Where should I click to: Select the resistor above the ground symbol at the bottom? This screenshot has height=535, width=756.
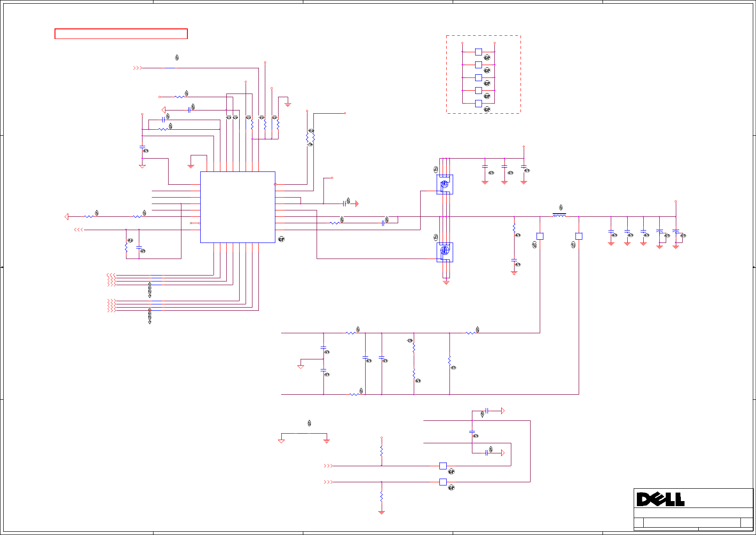pyautogui.click(x=381, y=496)
